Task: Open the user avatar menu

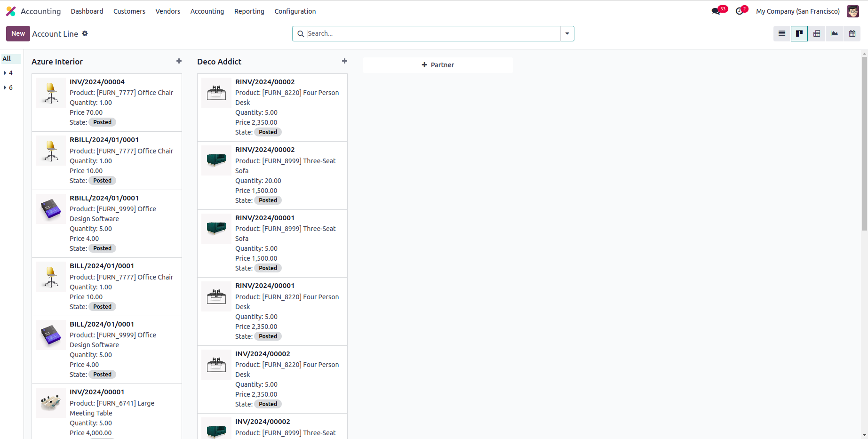Action: (853, 11)
